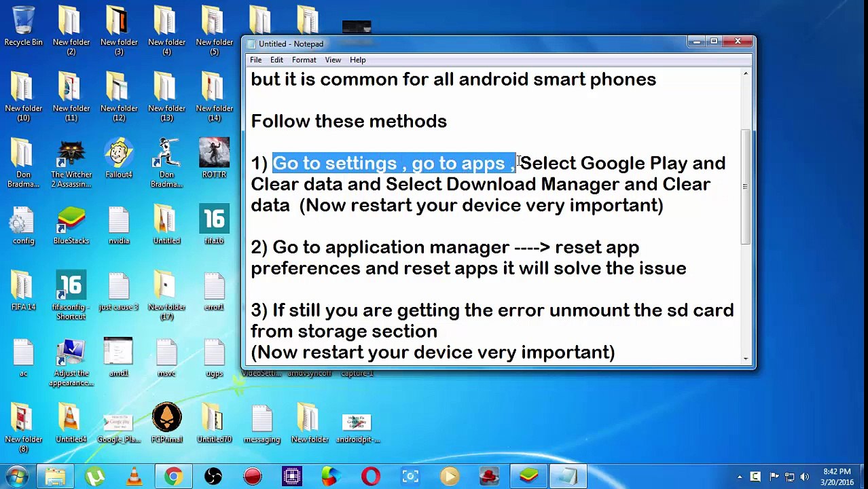
Task: Select New folder (12) on desktop
Action: (x=119, y=98)
